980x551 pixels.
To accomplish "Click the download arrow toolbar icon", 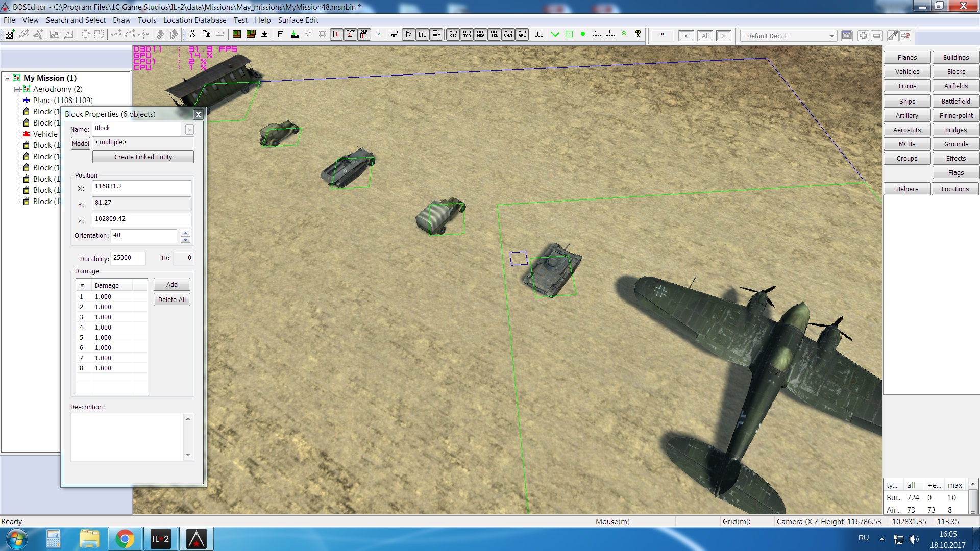I will (x=264, y=34).
